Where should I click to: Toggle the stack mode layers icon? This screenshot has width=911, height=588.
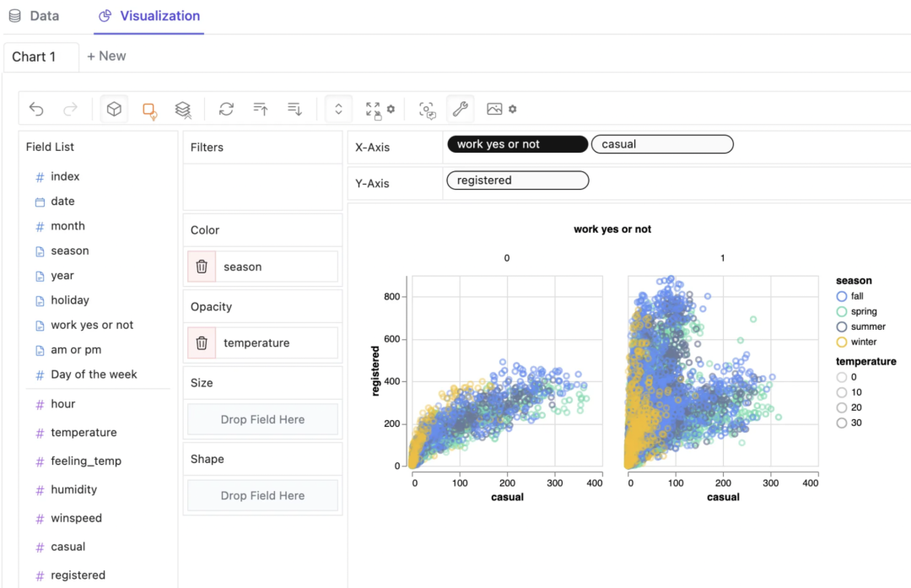183,109
